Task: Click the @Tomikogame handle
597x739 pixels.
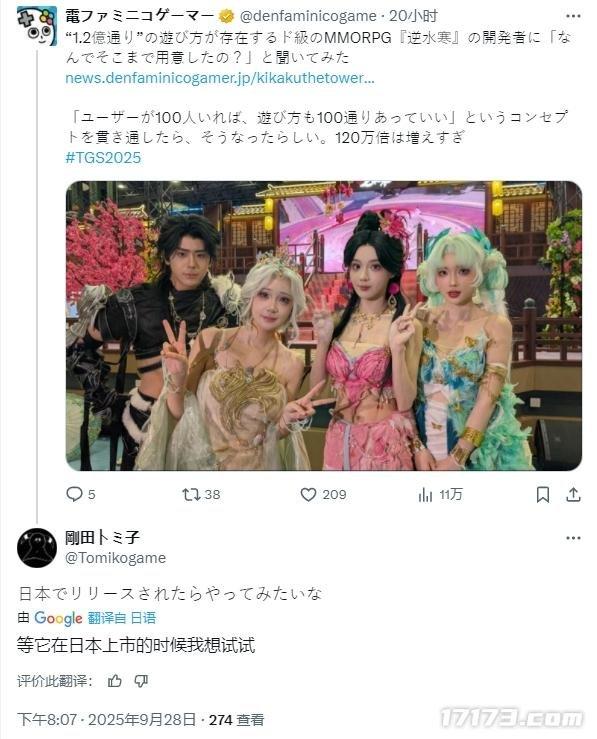Action: pyautogui.click(x=115, y=558)
